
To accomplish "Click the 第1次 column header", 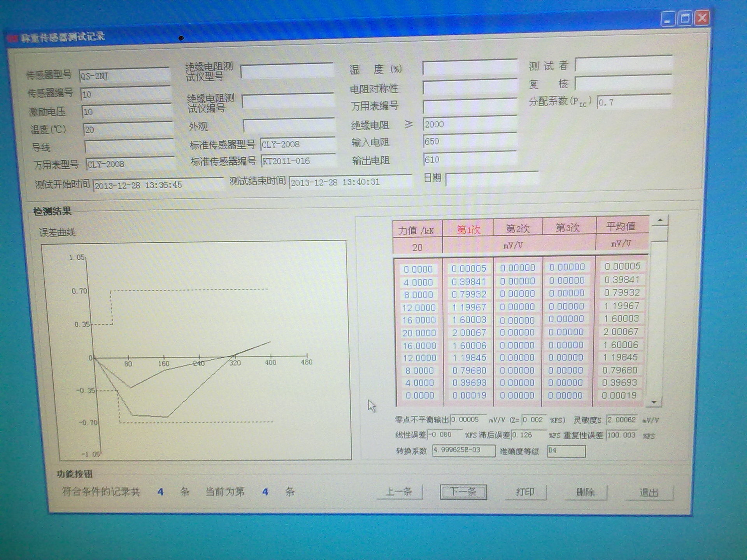I will (x=468, y=229).
